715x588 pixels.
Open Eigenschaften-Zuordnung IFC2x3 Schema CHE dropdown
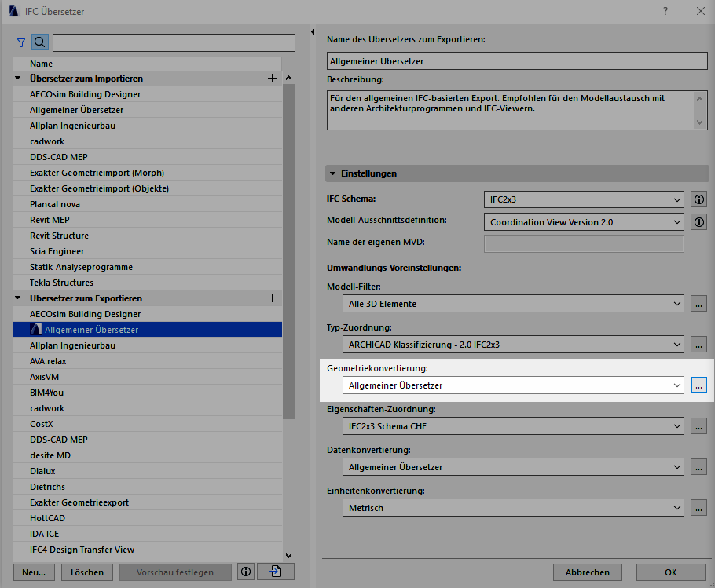(x=513, y=426)
